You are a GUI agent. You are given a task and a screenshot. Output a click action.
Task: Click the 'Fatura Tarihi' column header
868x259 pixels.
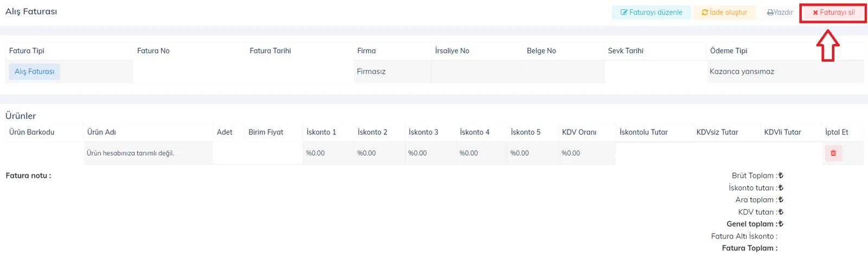[x=270, y=51]
